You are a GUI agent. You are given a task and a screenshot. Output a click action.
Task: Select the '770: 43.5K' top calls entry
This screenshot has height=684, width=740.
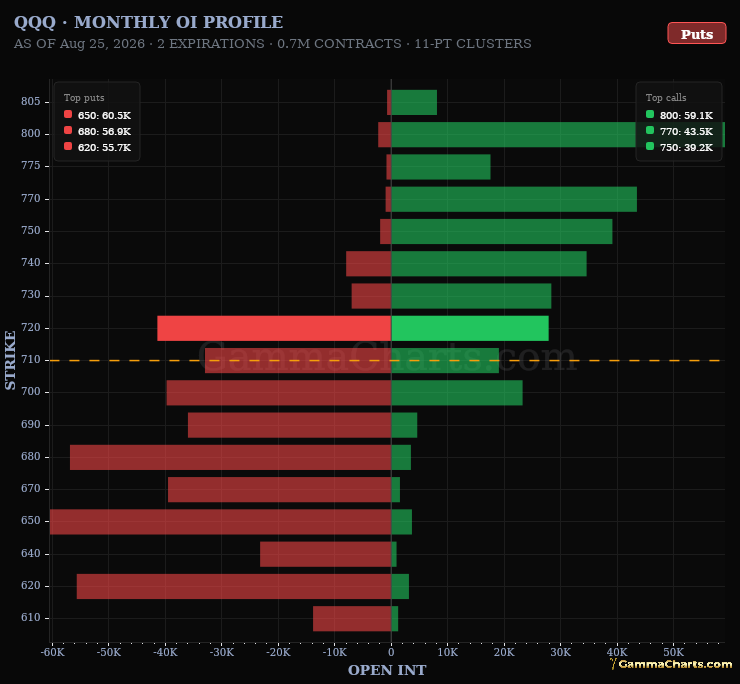(x=680, y=131)
